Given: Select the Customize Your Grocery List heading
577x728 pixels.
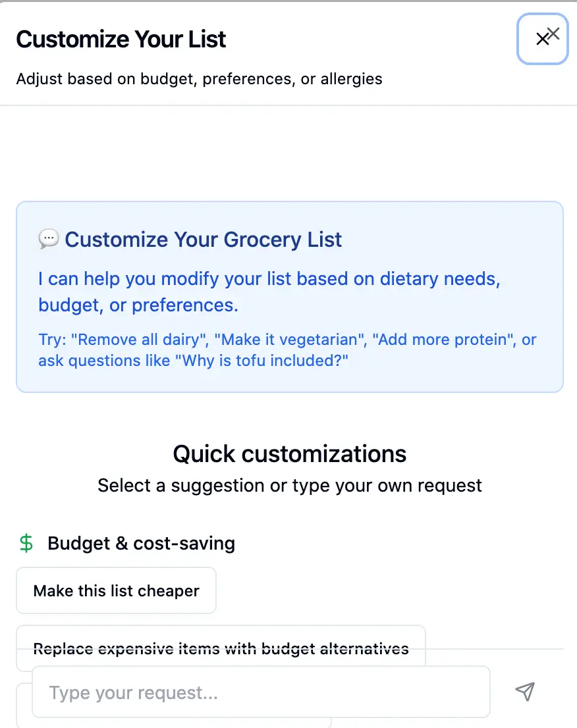Looking at the screenshot, I should pos(203,239).
